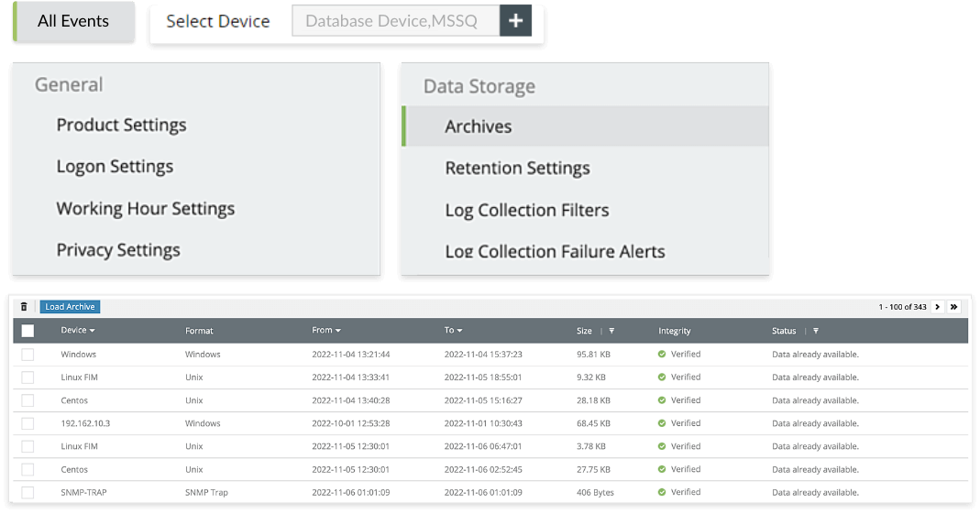Click size value 68.45 KB
Viewport: 980px width, 514px height.
[x=593, y=422]
